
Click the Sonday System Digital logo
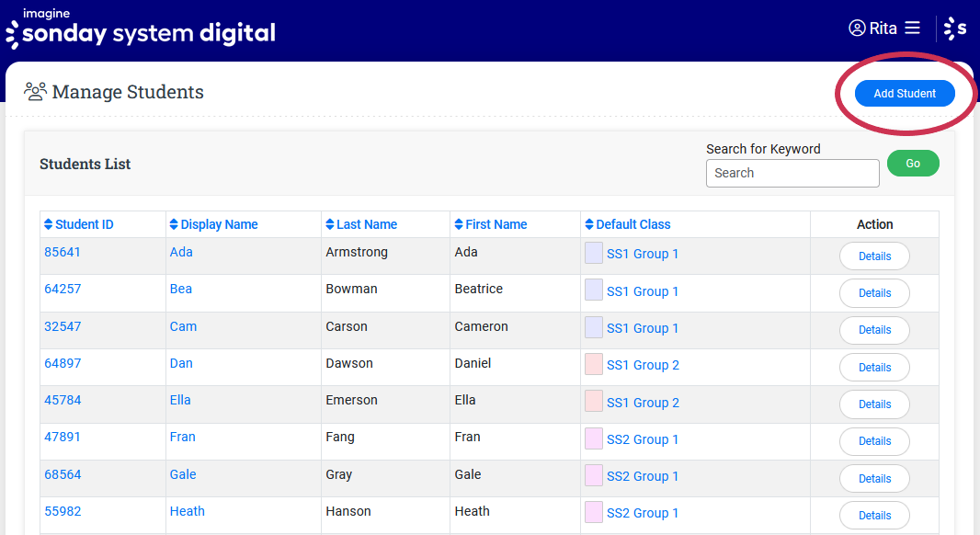141,29
